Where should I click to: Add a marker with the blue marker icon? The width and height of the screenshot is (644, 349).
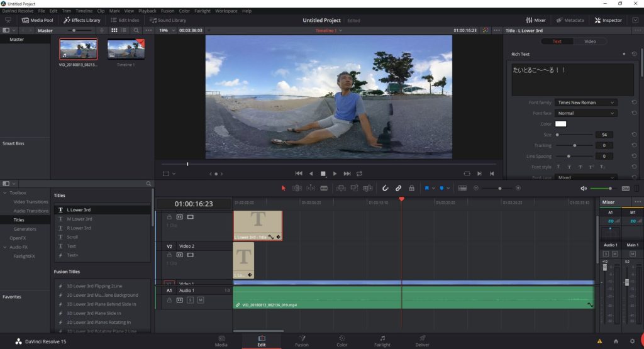[x=441, y=188]
